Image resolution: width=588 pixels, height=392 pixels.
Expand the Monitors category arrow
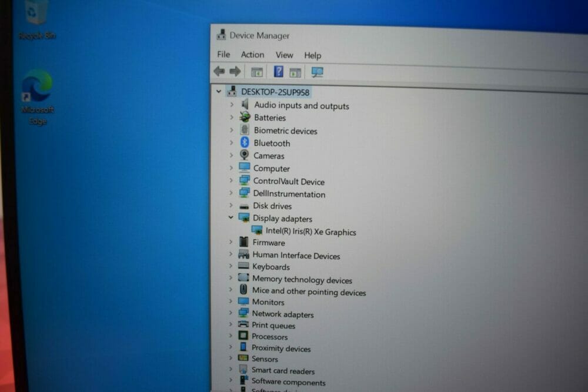[x=230, y=301]
